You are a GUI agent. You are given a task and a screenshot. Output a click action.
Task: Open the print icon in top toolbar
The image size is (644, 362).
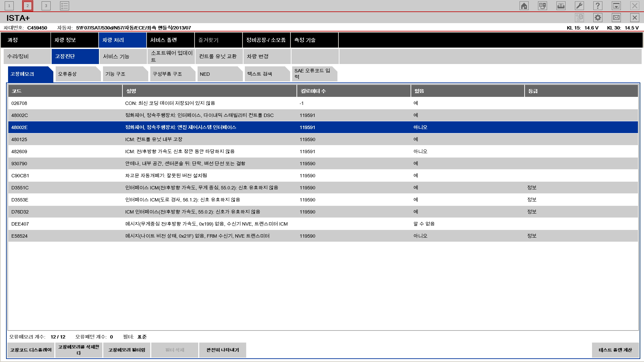point(561,6)
